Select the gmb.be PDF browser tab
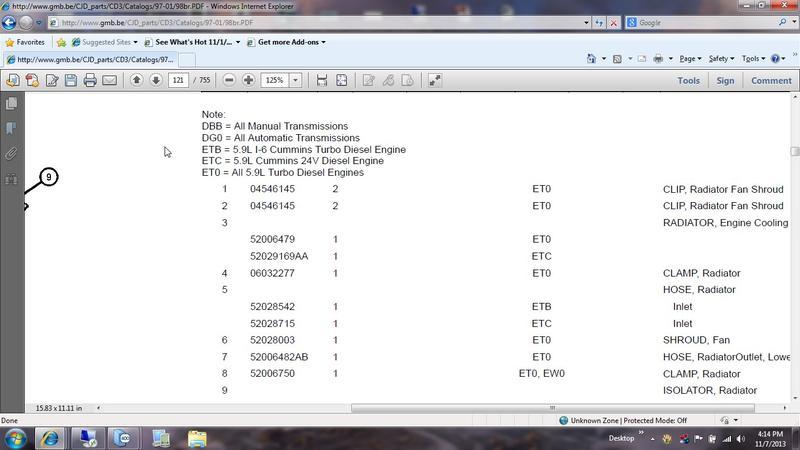800x450 pixels. coord(90,60)
